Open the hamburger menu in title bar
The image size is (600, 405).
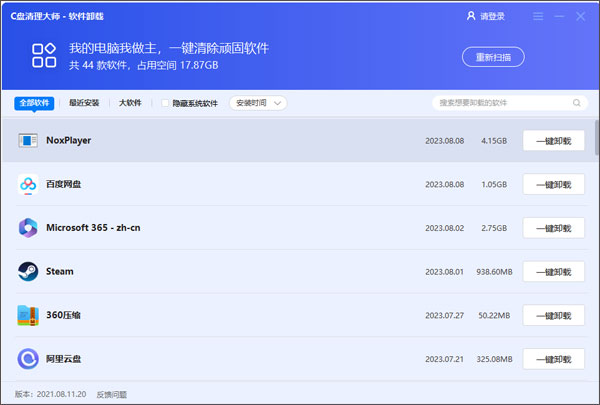coord(538,16)
